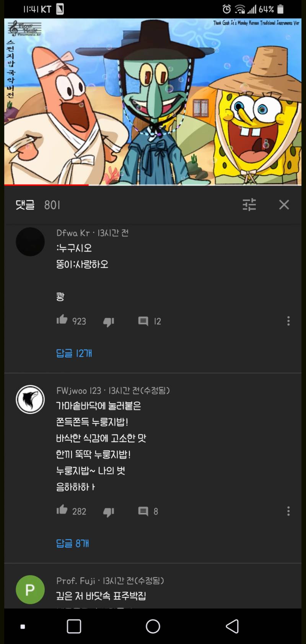Expand the 12 replies under Dfwa Kr

[74, 353]
